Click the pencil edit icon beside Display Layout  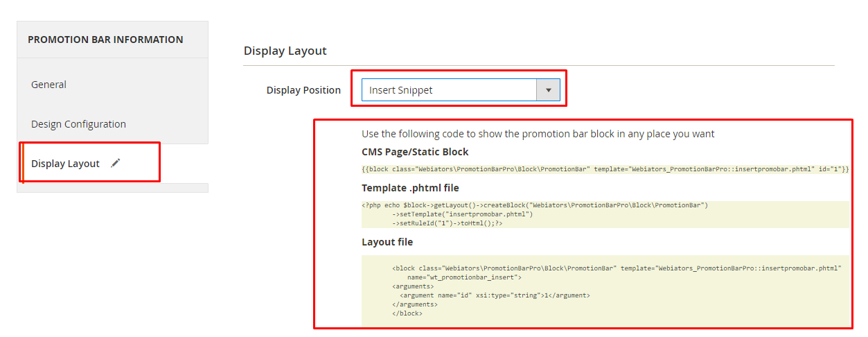(x=116, y=163)
